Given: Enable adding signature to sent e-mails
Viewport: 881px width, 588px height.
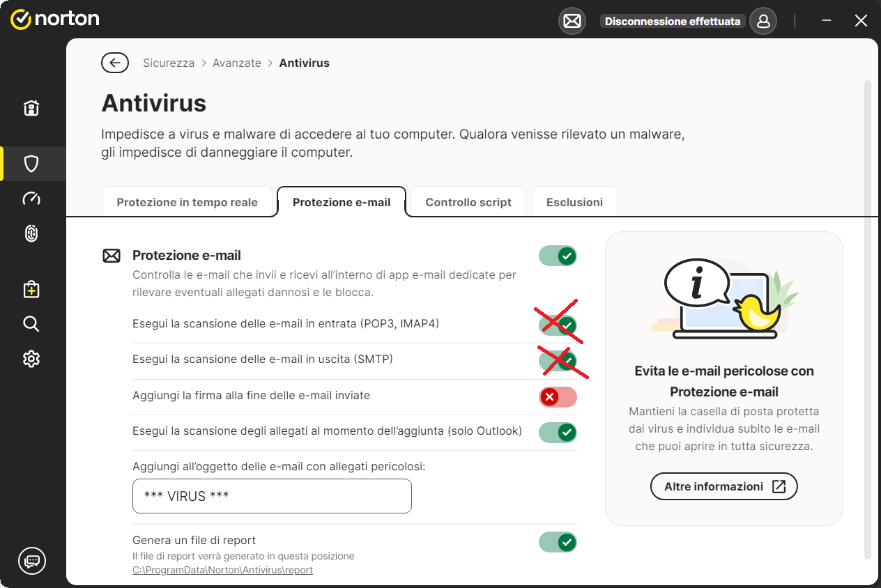Looking at the screenshot, I should point(558,397).
